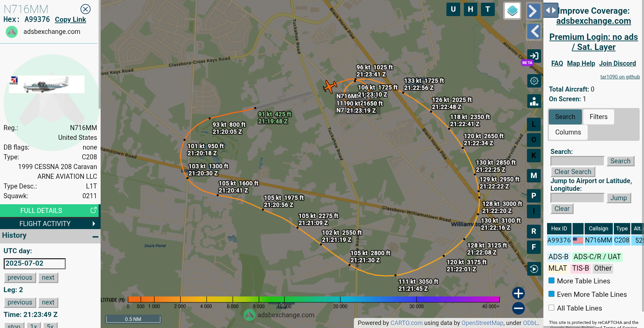Open Premium Login no ads link
Image resolution: width=644 pixels, height=328 pixels.
click(593, 42)
